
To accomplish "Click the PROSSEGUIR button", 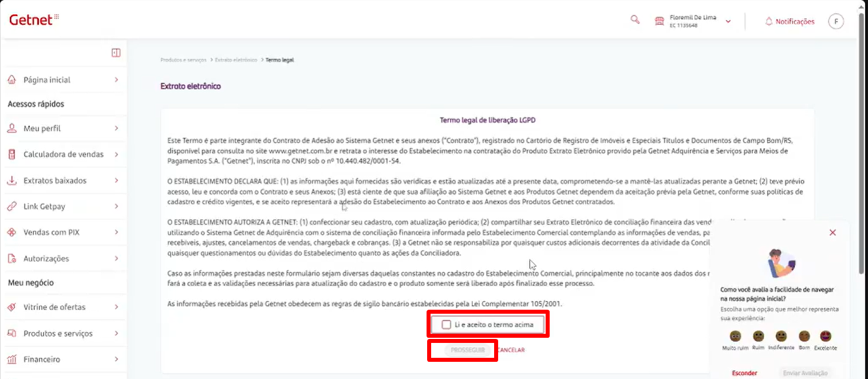I will coord(468,350).
